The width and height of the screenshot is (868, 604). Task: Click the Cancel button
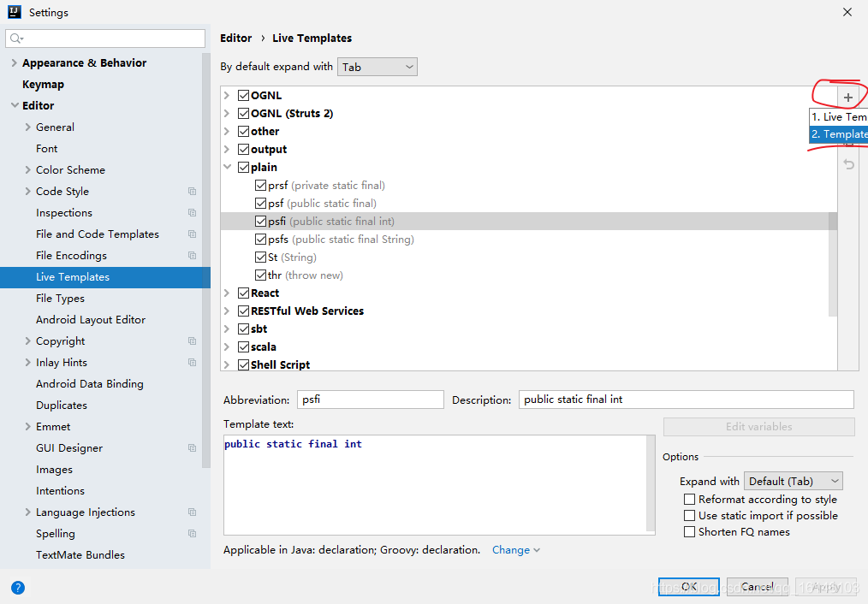[x=758, y=586]
